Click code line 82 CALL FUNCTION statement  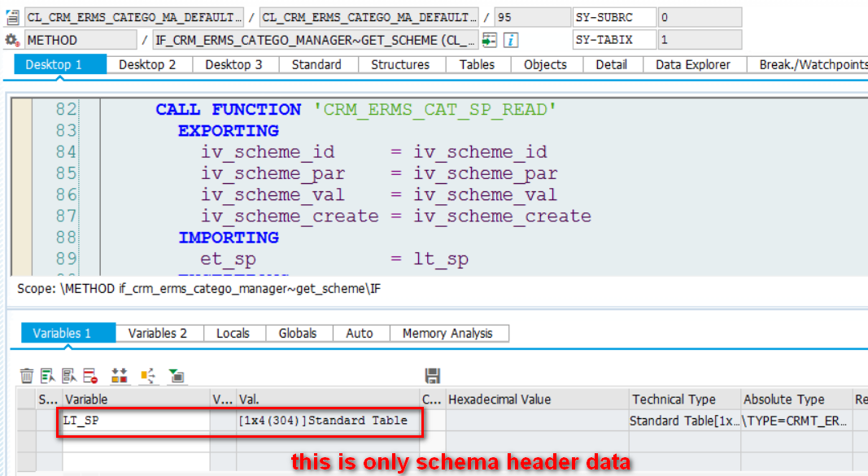pyautogui.click(x=355, y=110)
